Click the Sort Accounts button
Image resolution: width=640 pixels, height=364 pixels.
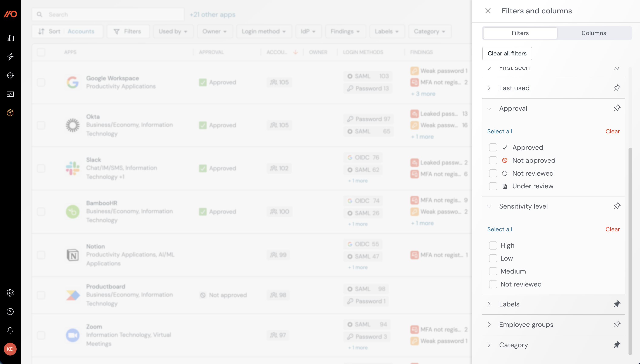point(67,31)
